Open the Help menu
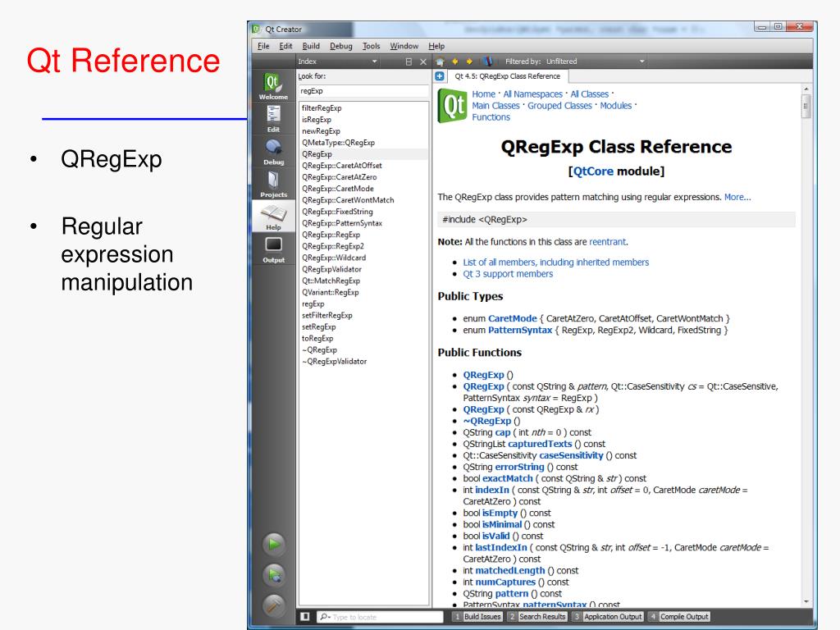This screenshot has height=630, width=840. coord(436,46)
